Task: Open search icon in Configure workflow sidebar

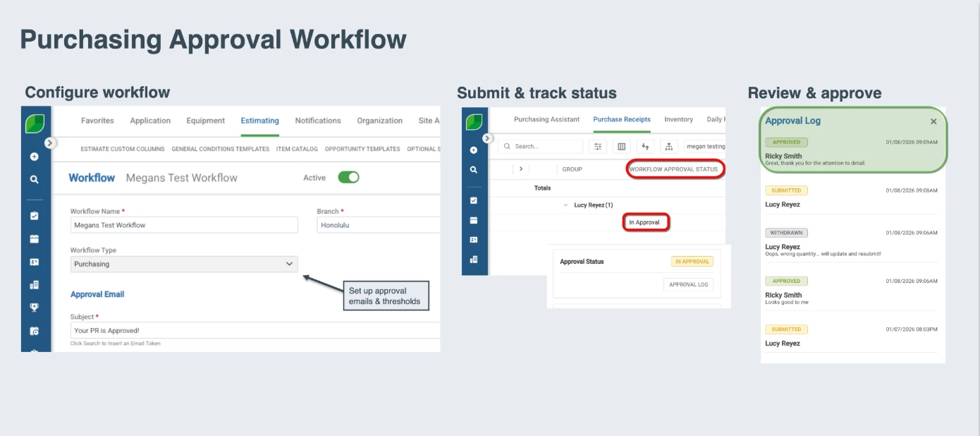Action: point(34,180)
